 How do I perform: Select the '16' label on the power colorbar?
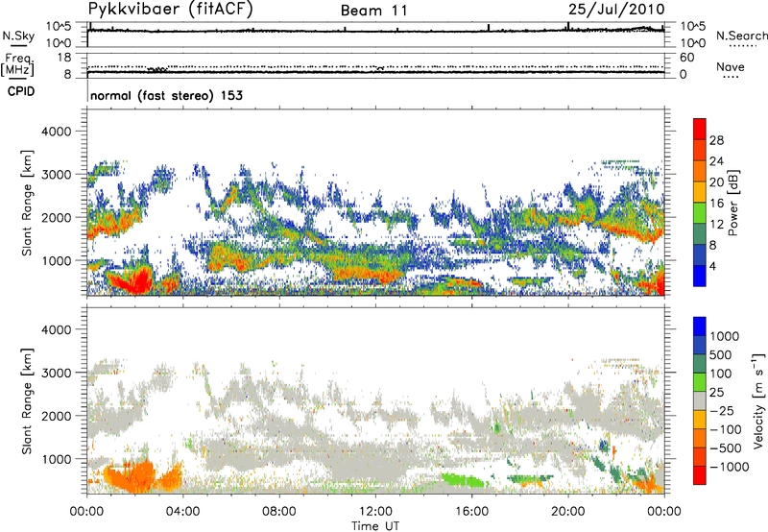[716, 204]
